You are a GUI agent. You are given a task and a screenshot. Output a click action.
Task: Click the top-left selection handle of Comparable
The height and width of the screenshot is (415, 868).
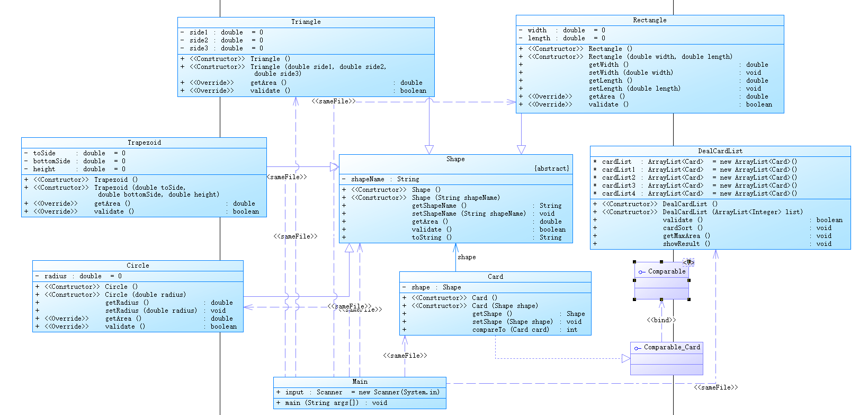tap(634, 262)
